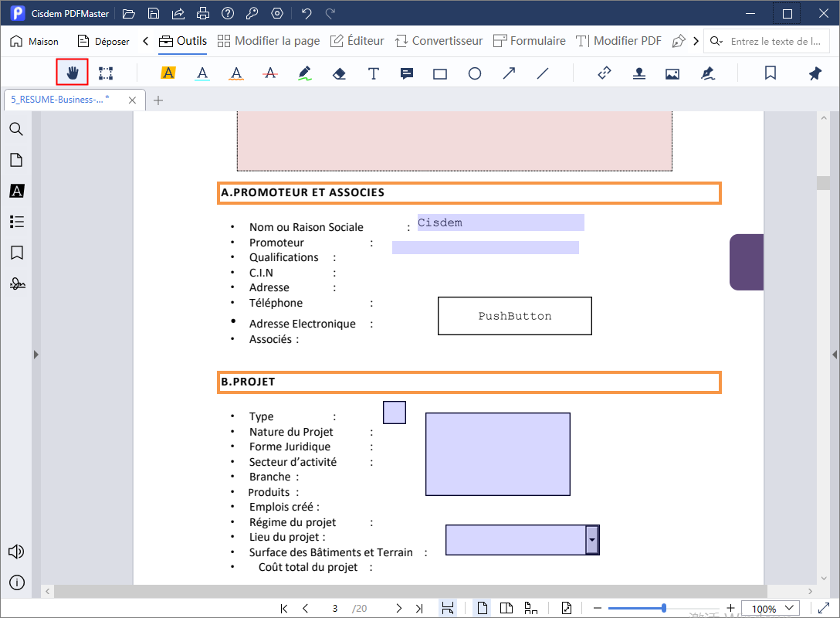Draw a rectangle shape
The height and width of the screenshot is (618, 840).
coord(440,73)
